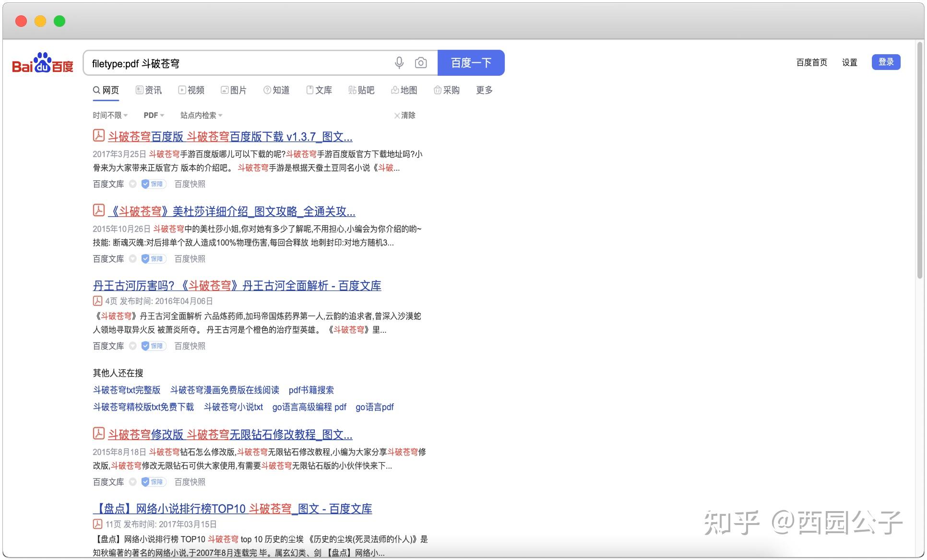Click 保障 badge under 丹王古河 result

(x=154, y=346)
